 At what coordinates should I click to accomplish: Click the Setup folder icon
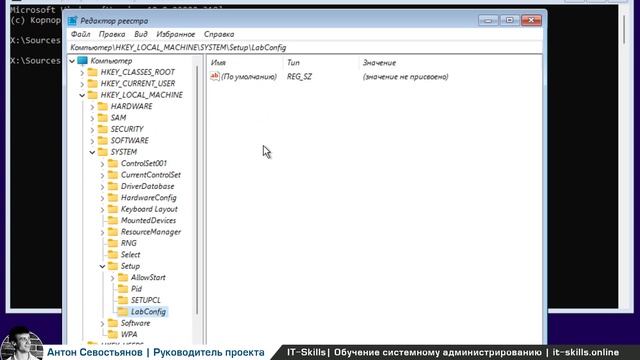click(113, 266)
